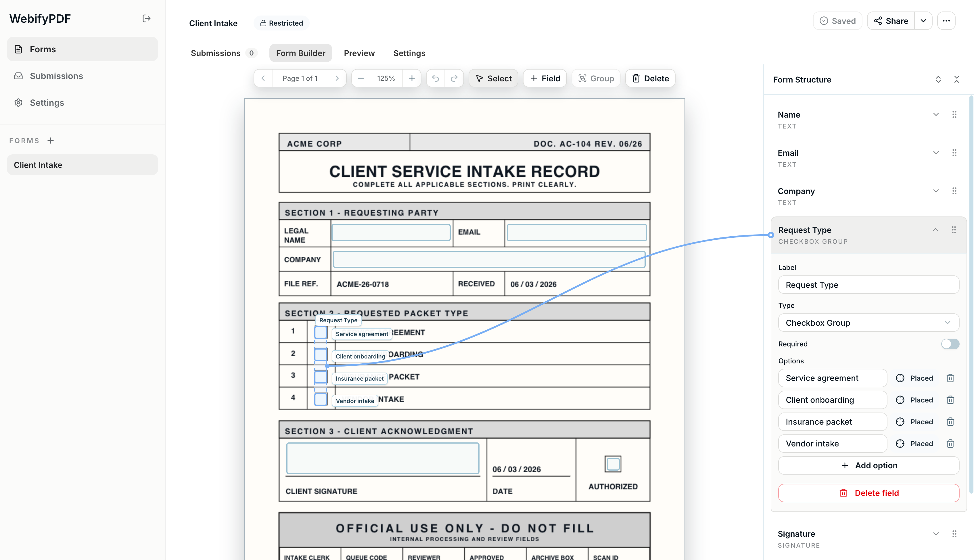Expand/collapse all in Form Structure panel
Screen dimensions: 974x560
pyautogui.click(x=938, y=80)
